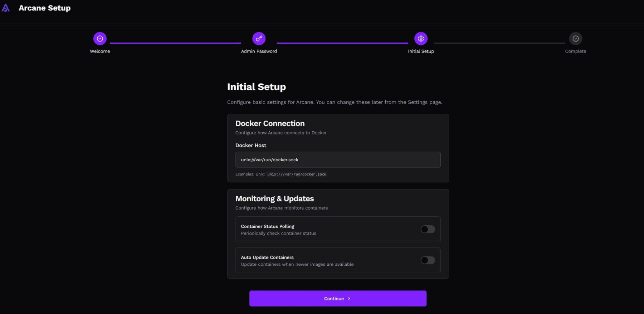
Task: Click the Initial Setup gear icon
Action: [421, 39]
